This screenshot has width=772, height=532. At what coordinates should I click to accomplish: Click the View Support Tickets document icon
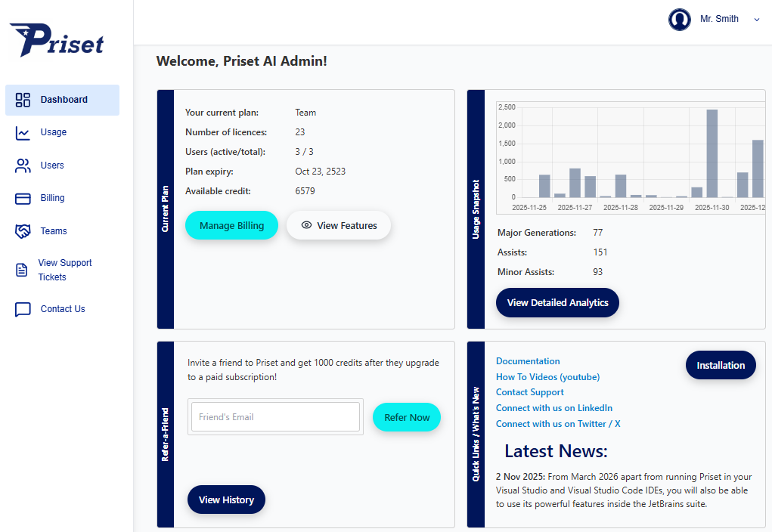point(22,269)
